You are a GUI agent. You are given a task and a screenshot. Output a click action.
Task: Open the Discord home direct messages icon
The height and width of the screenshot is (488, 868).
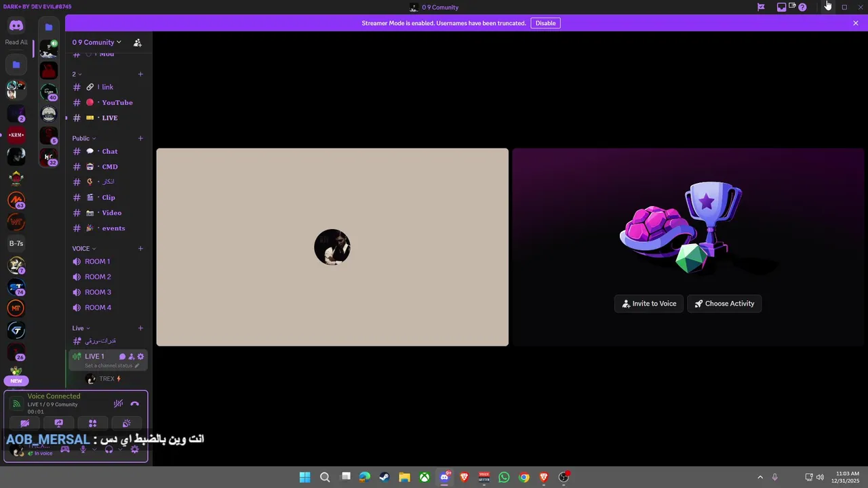(x=16, y=26)
